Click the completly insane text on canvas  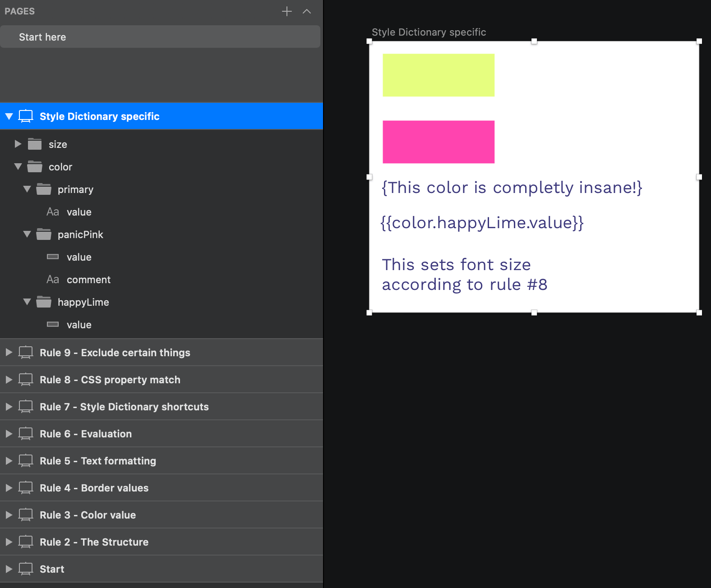pyautogui.click(x=512, y=188)
